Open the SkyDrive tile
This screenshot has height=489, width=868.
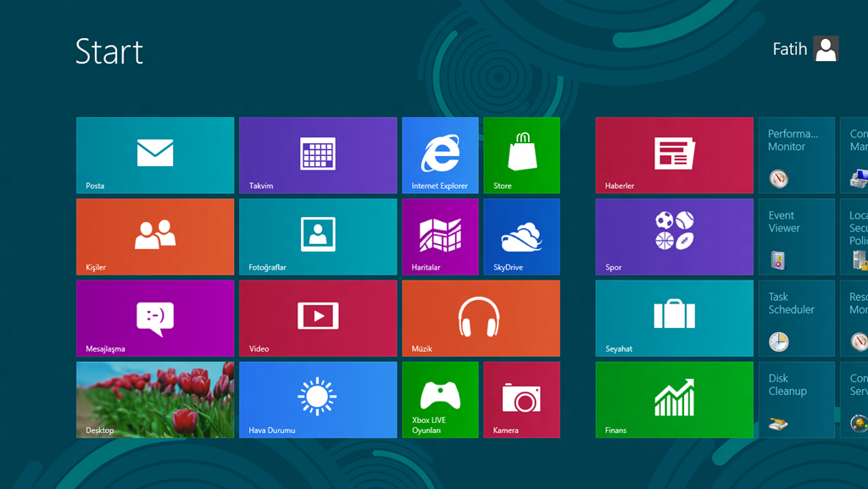pos(521,236)
